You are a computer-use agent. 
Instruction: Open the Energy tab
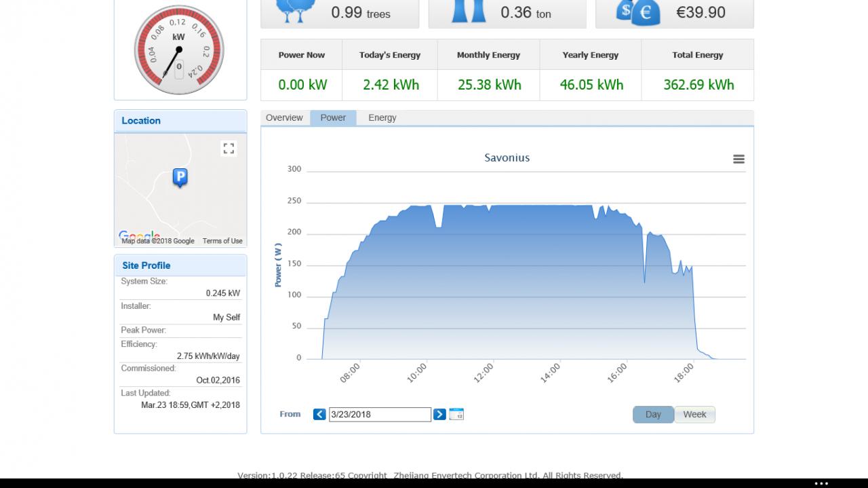click(382, 117)
